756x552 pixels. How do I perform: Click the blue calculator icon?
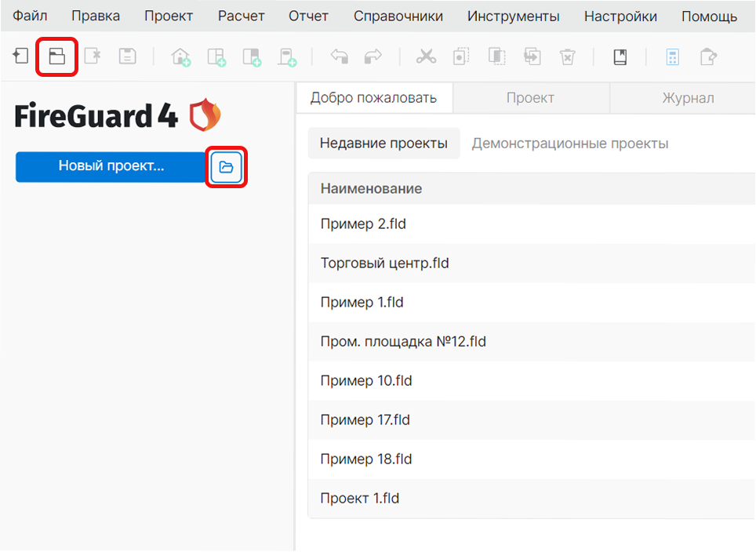coord(673,57)
